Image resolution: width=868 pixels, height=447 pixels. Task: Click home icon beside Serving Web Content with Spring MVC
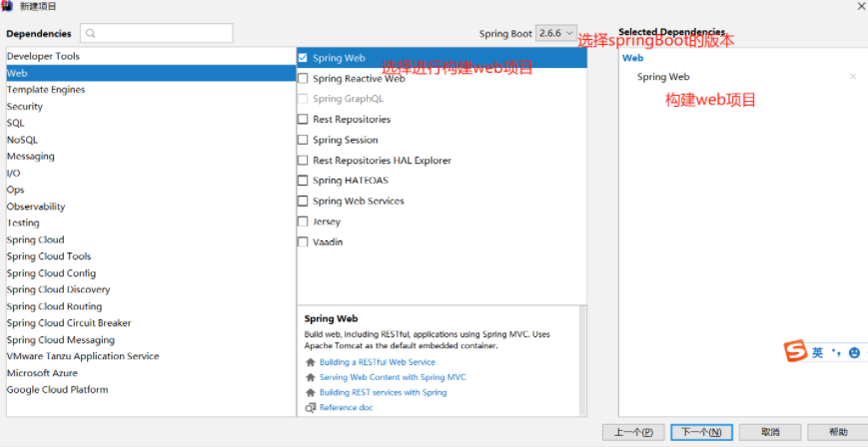(x=310, y=377)
